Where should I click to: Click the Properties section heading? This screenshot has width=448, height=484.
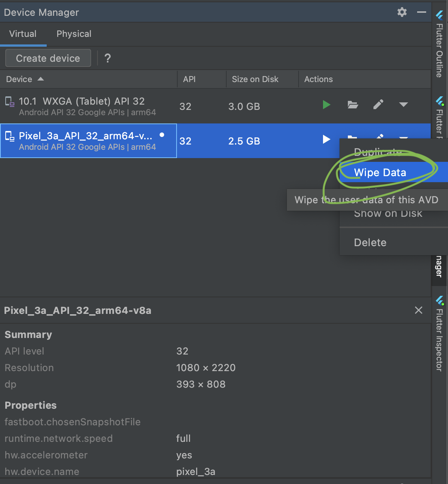tap(30, 405)
